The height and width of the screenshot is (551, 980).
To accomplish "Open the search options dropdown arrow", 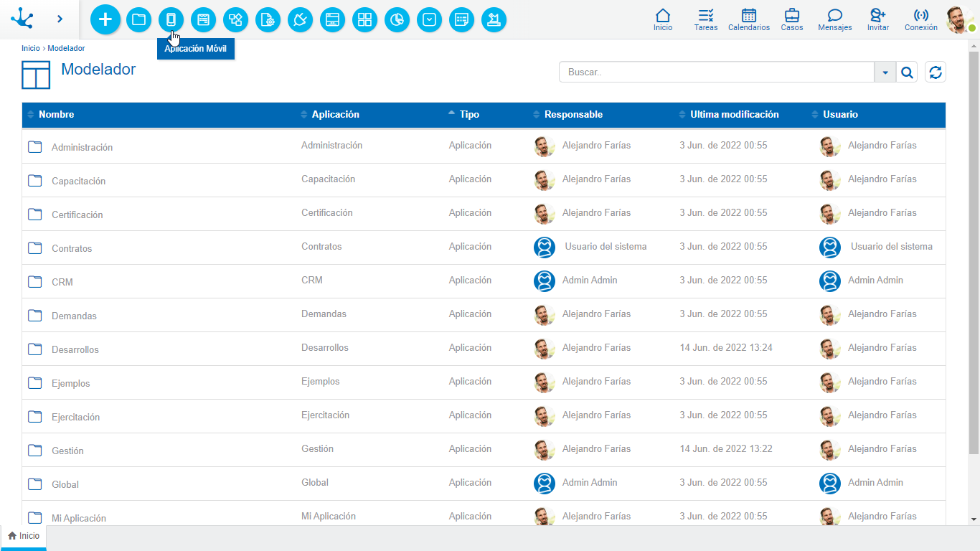I will click(885, 72).
